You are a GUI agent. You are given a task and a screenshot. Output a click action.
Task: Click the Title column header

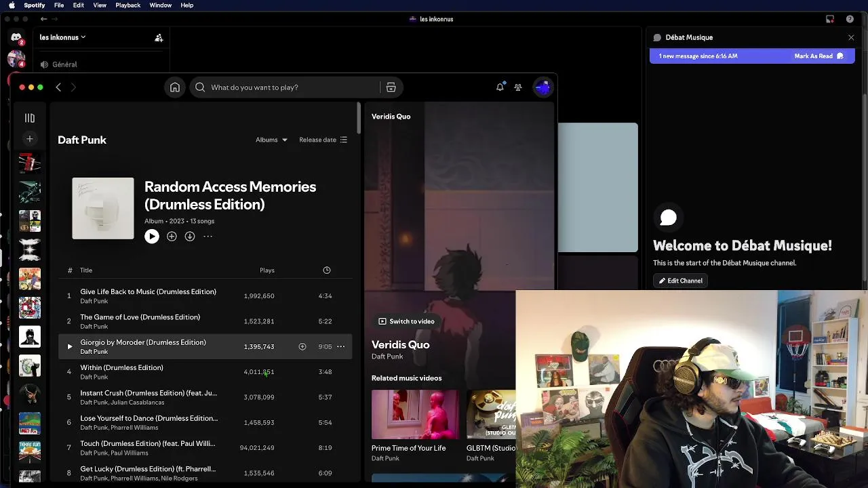click(x=86, y=270)
